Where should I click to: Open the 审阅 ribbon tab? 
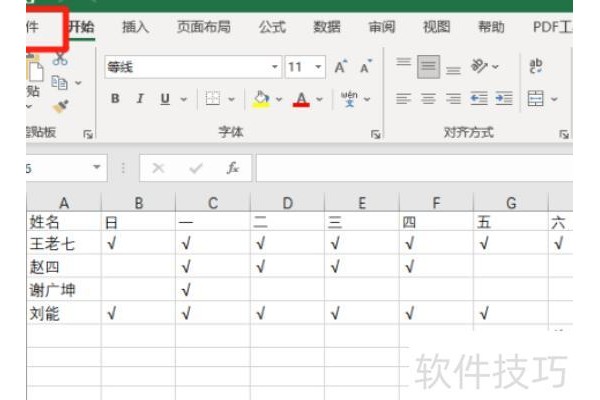click(382, 27)
